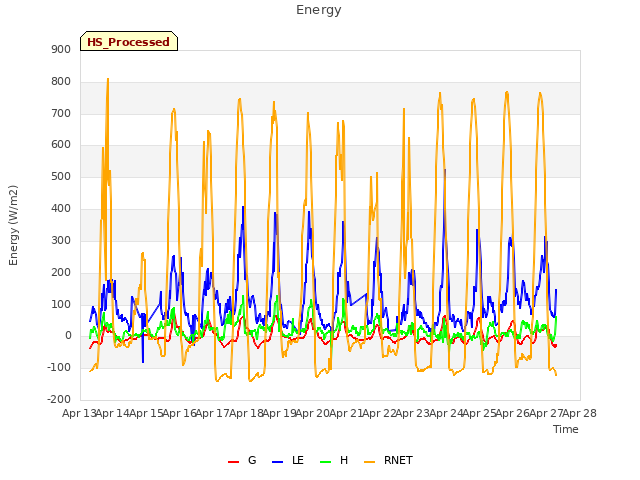Click the Time x-axis label

566,429
